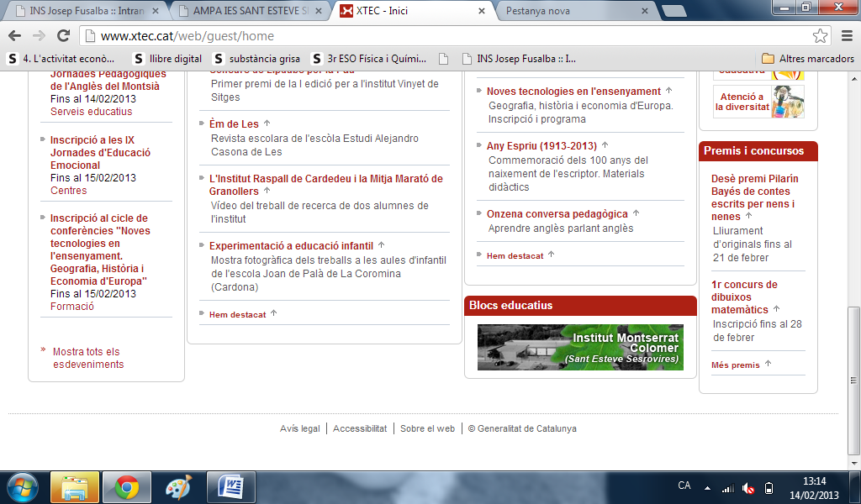Open the Windows Start menu
861x504 pixels.
(23, 486)
